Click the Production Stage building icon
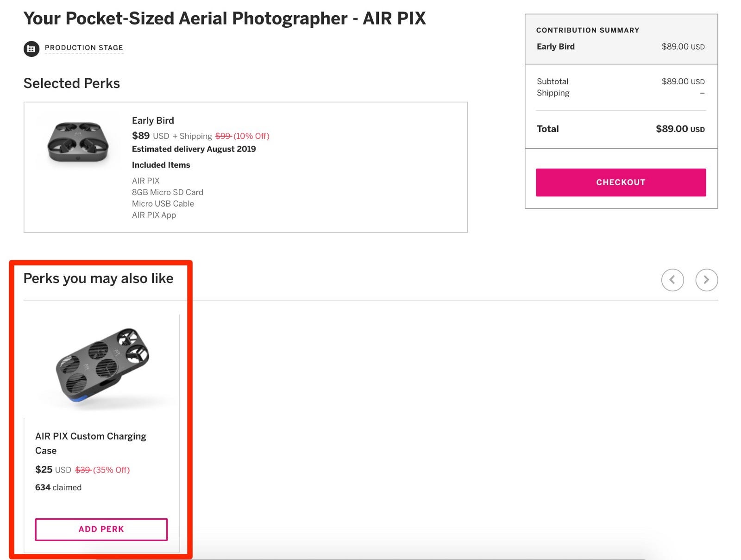Viewport: 741px width, 560px height. tap(31, 49)
